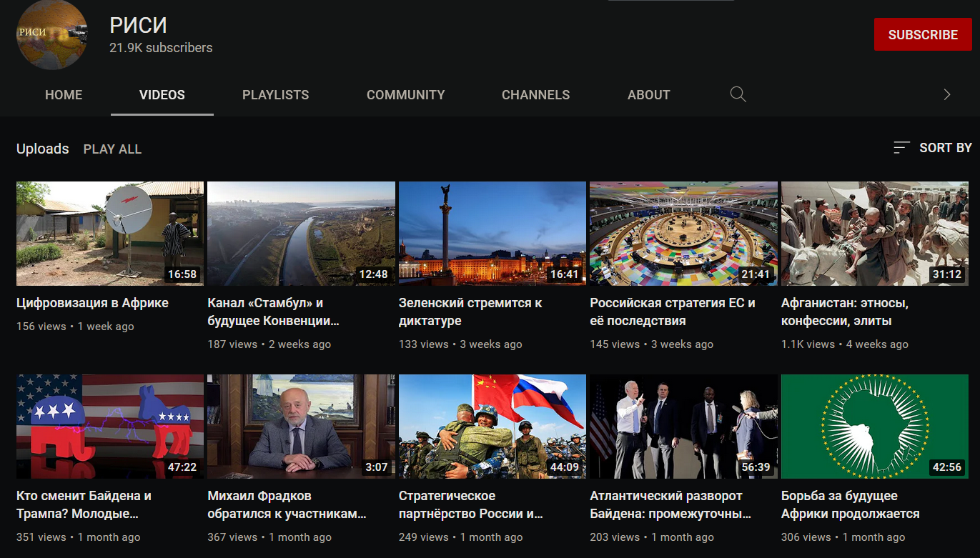The image size is (980, 558).
Task: Open the Российская стратегия ЕС video thumbnail
Action: coord(683,234)
